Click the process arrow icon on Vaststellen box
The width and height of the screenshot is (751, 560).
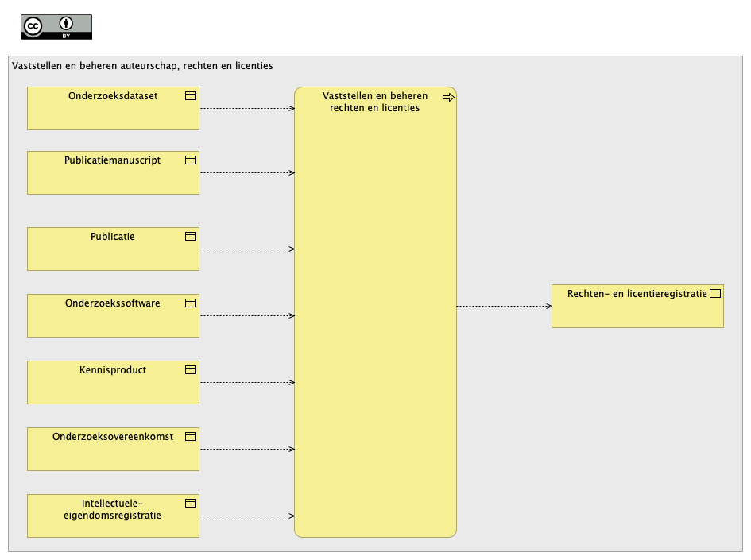448,97
